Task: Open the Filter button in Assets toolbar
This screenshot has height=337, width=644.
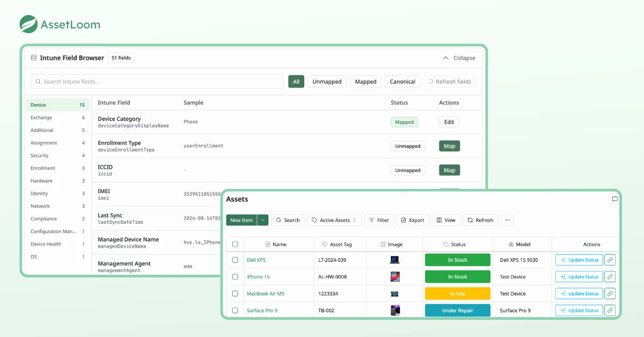Action: click(x=379, y=220)
